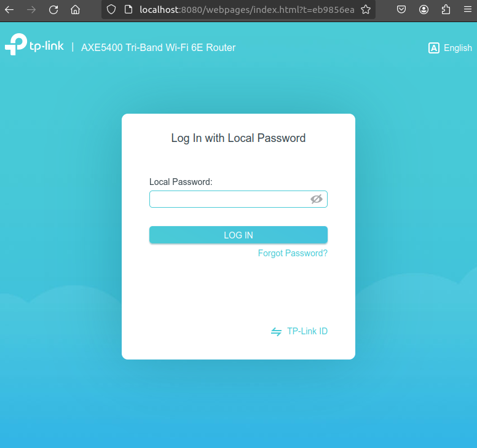Open the Save to Pocket icon

pyautogui.click(x=401, y=10)
